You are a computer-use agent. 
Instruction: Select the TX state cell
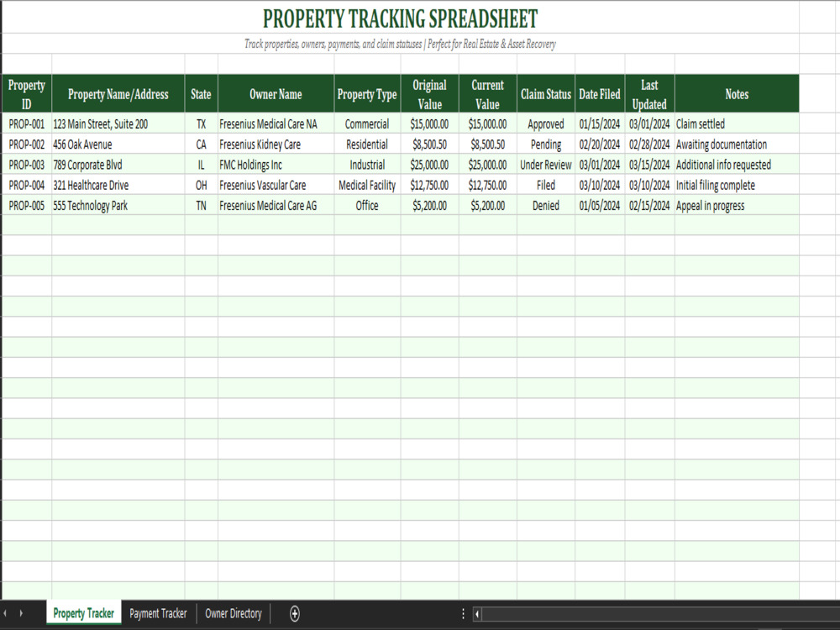coord(201,123)
